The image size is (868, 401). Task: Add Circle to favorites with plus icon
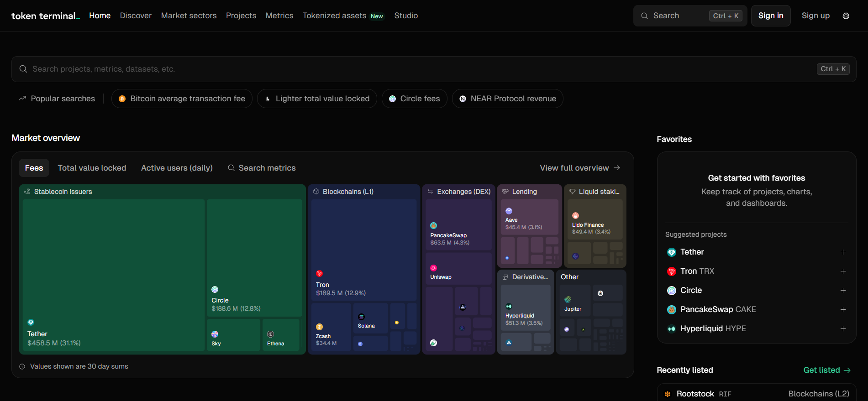click(843, 291)
